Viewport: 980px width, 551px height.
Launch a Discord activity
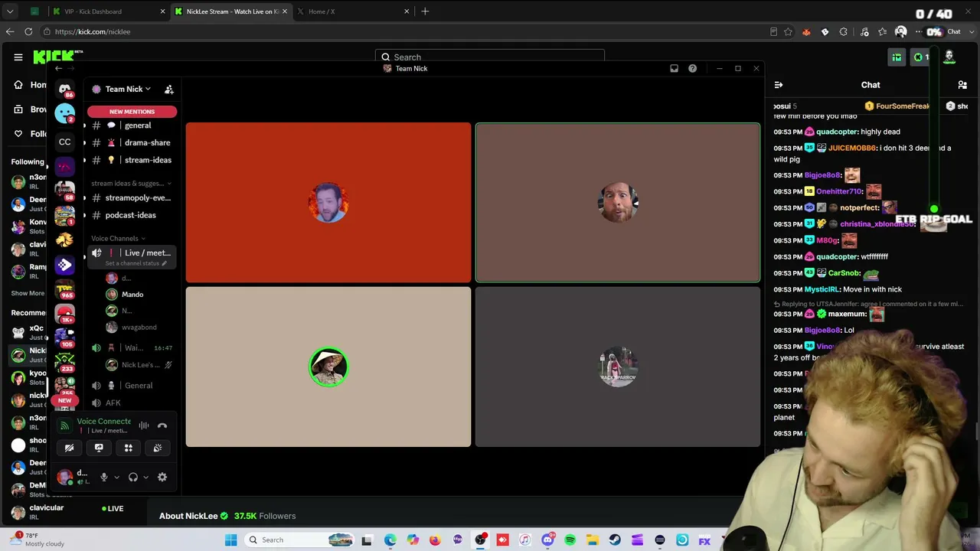(x=129, y=448)
